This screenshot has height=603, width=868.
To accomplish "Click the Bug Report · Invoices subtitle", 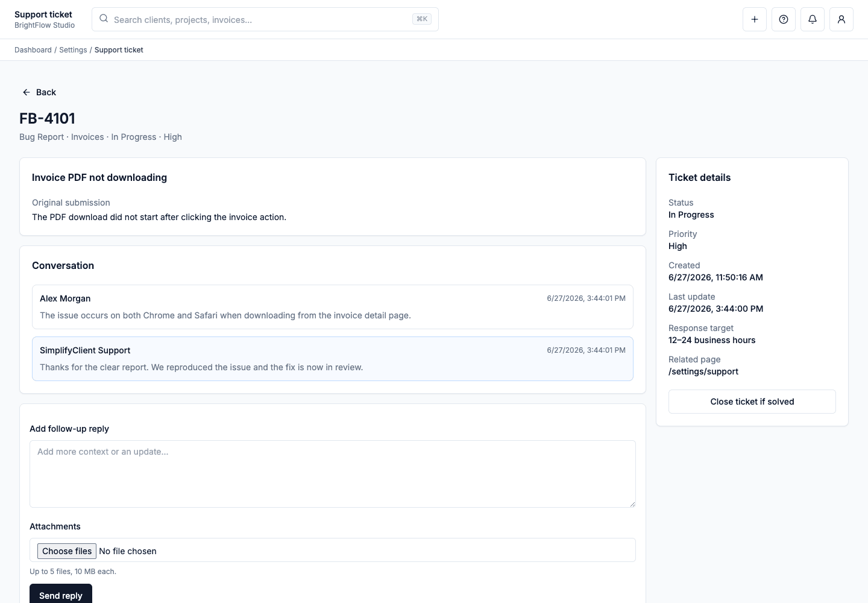I will click(x=101, y=137).
